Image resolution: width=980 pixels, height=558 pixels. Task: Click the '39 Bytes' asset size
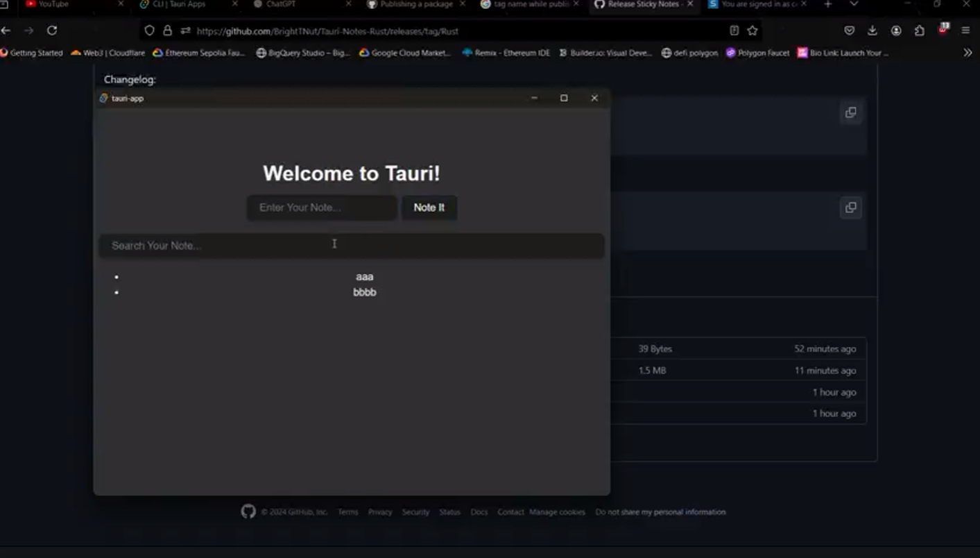[655, 349]
